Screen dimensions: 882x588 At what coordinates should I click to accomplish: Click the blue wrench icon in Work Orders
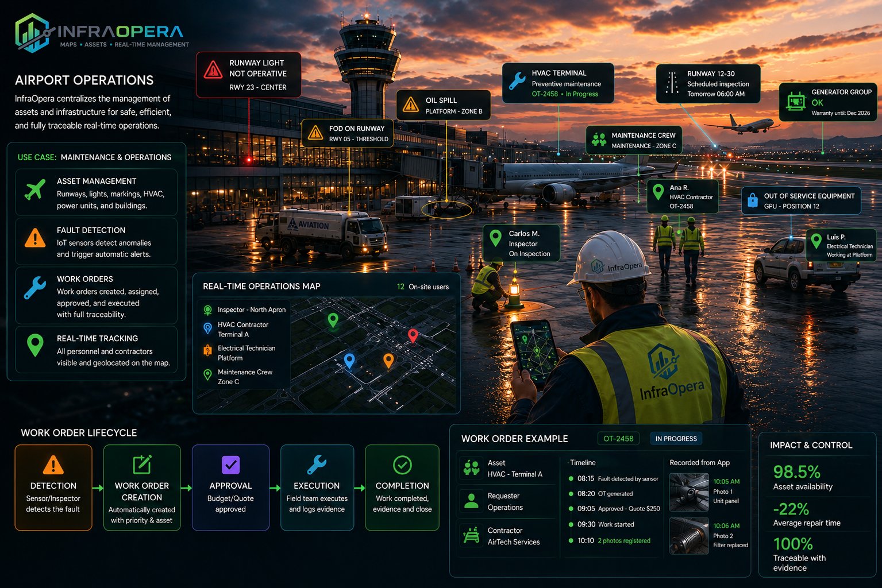coord(35,287)
